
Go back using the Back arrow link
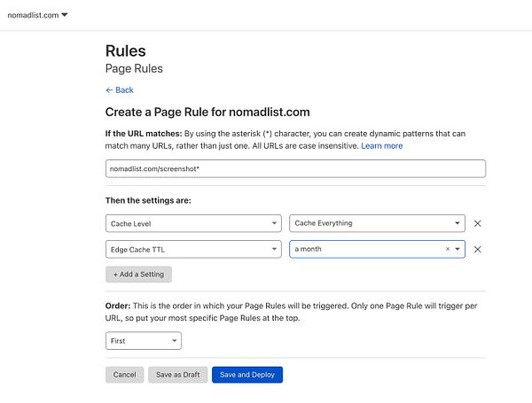pos(120,90)
